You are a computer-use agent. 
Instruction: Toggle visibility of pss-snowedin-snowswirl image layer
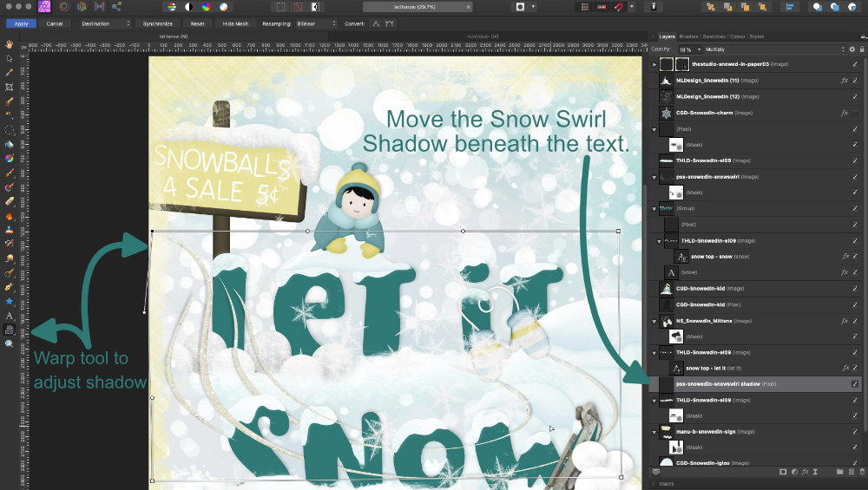[855, 177]
